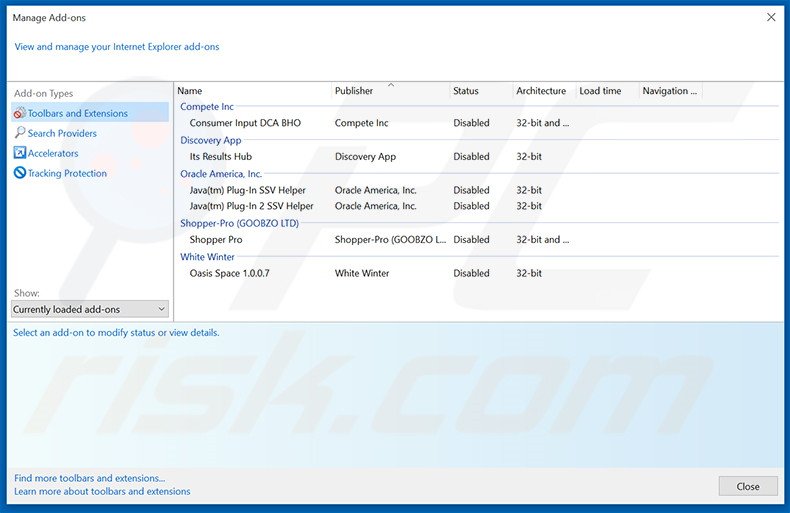Click Discovery App publisher cell
The height and width of the screenshot is (513, 790).
click(365, 157)
